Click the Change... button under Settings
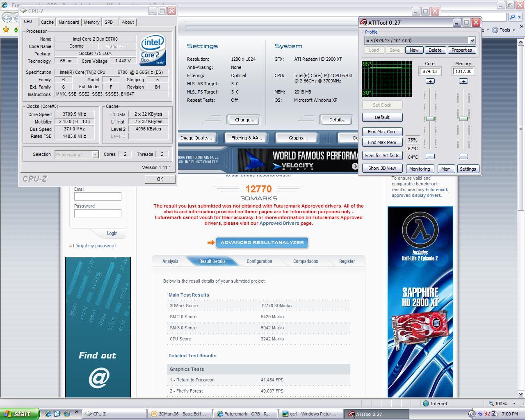 click(x=244, y=120)
